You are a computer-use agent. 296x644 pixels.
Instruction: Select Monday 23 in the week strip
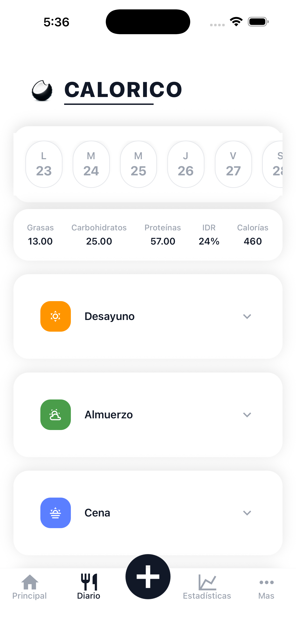coord(44,164)
